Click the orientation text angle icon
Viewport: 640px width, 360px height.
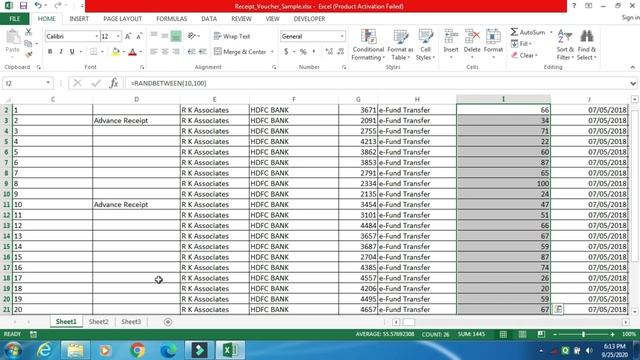coord(191,36)
